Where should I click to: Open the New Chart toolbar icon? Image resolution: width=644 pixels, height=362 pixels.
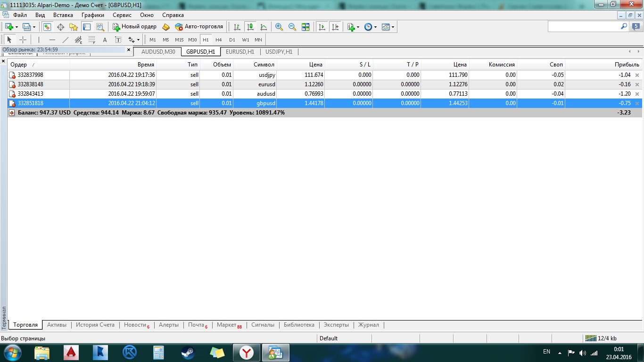9,27
